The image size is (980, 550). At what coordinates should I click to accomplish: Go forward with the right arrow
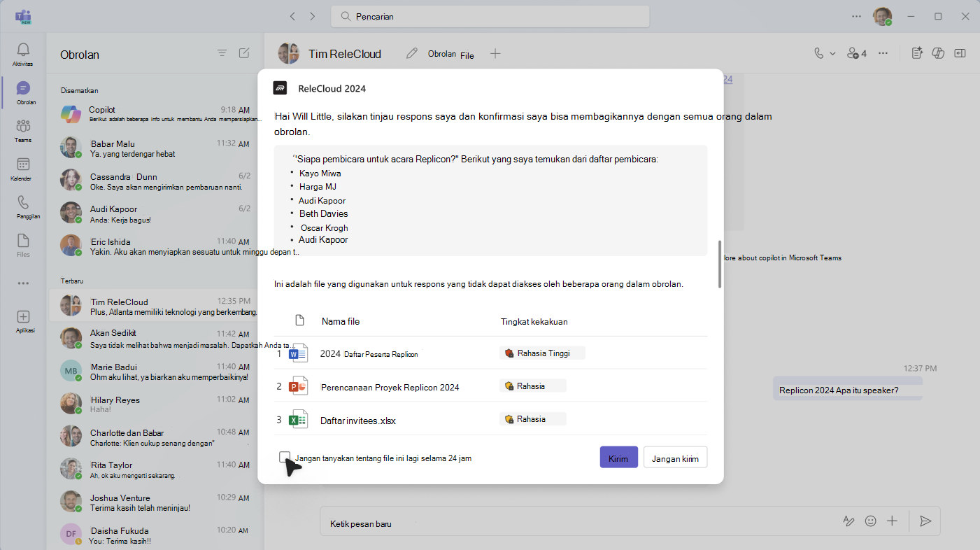tap(312, 16)
